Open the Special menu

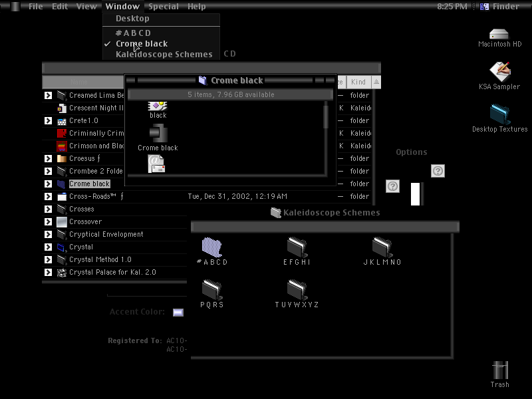[x=163, y=7]
